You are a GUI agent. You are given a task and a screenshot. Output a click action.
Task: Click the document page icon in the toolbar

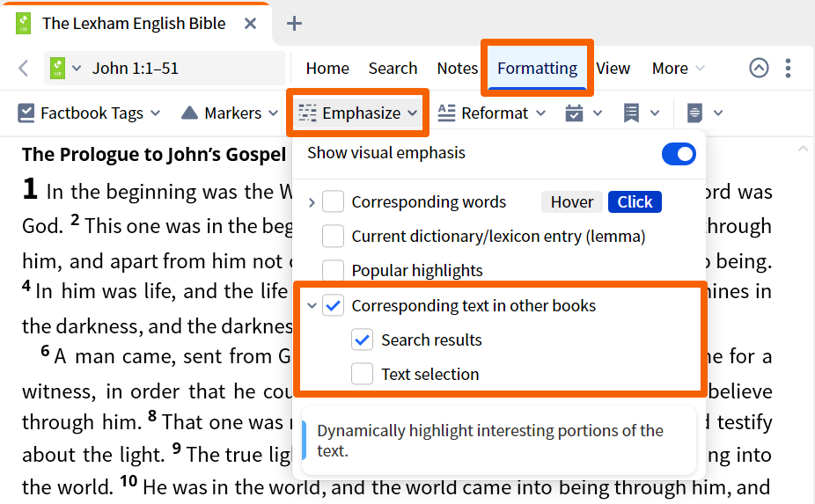694,113
